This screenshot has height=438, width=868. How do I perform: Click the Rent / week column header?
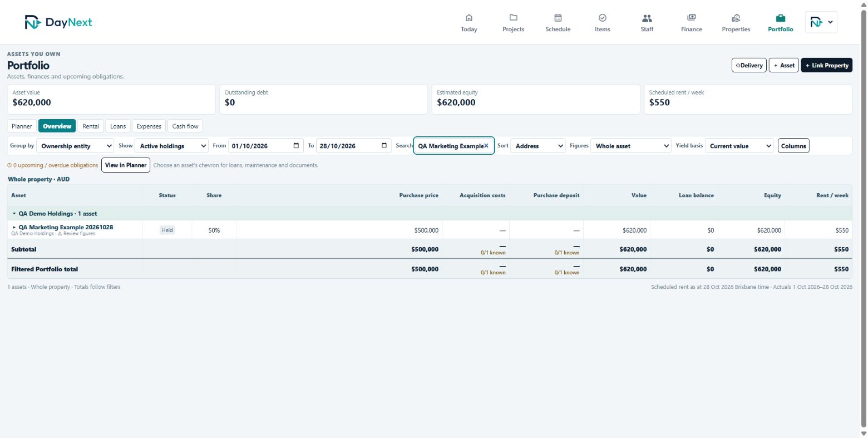[x=832, y=195]
